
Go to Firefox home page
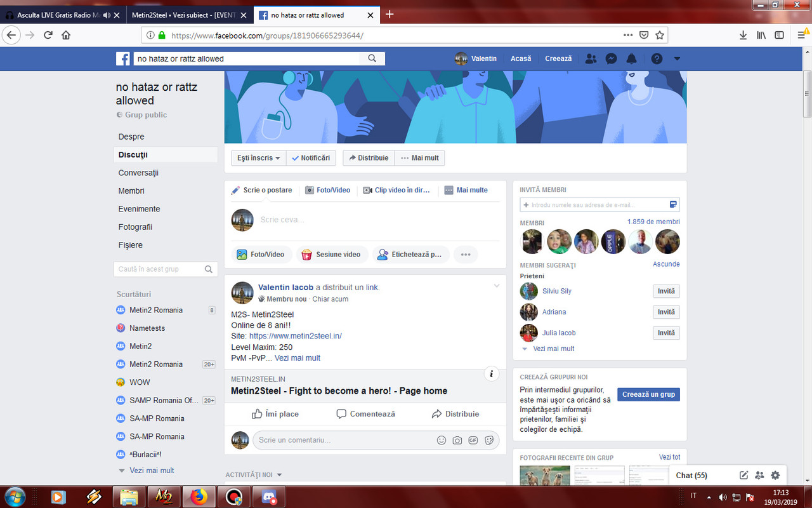[x=66, y=35]
